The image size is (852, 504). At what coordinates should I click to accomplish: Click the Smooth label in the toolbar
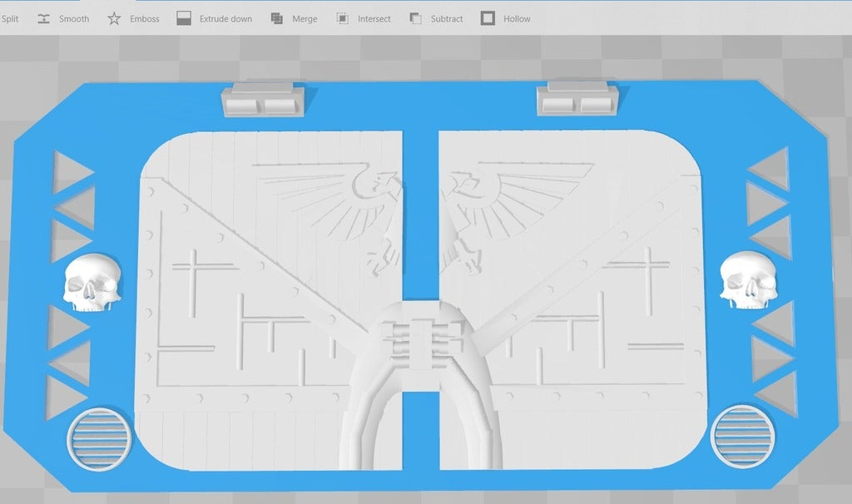point(75,18)
